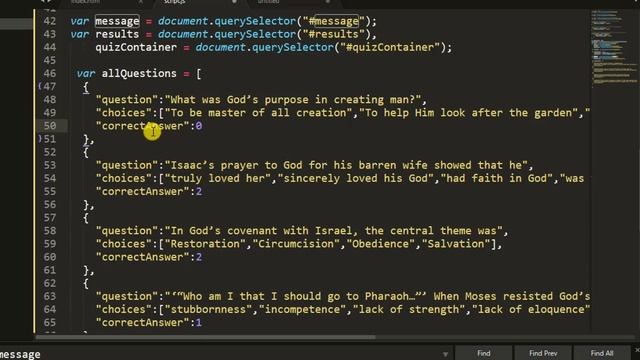Viewport: 640px width, 360px height.
Task: Close the find panel with the x
Action: (637, 350)
